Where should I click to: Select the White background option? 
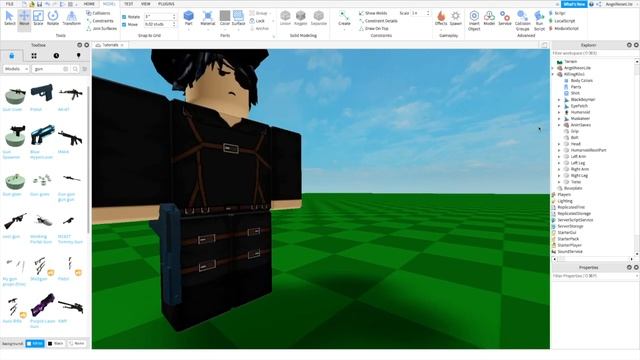click(x=35, y=344)
